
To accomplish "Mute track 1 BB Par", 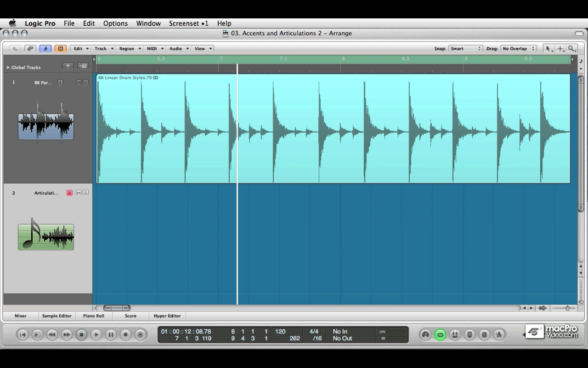I will coord(79,82).
